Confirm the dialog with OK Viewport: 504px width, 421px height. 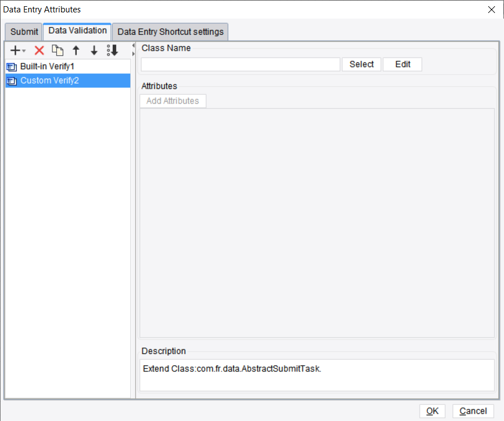pos(432,411)
